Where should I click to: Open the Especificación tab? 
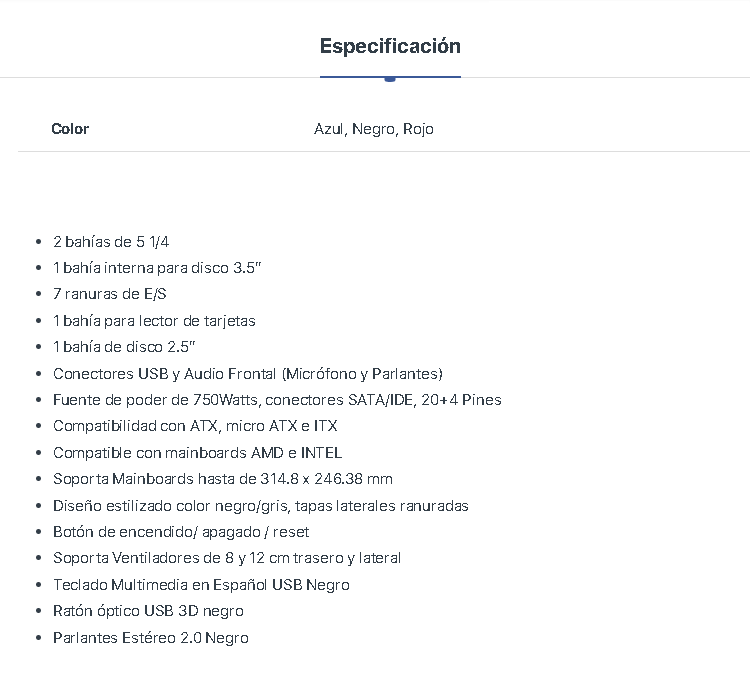click(390, 46)
